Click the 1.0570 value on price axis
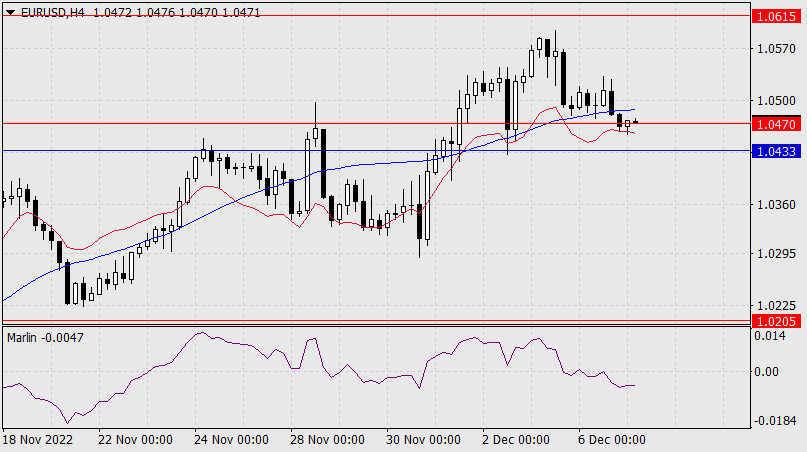The height and width of the screenshot is (452, 807). point(775,48)
